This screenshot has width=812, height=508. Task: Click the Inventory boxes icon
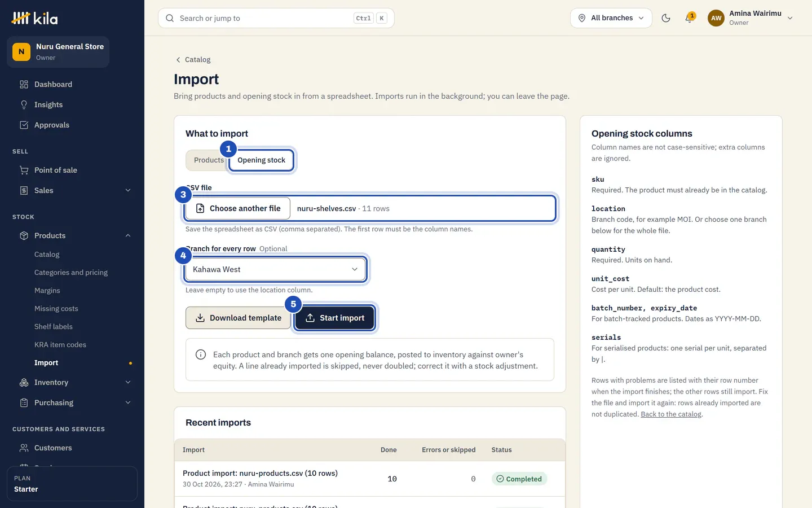(24, 383)
